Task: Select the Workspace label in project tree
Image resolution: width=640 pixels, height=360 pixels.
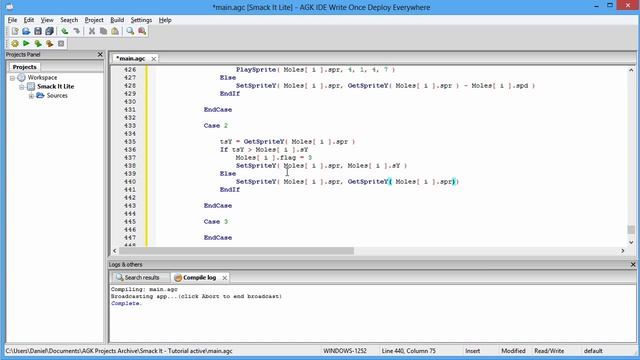Action: pos(42,78)
